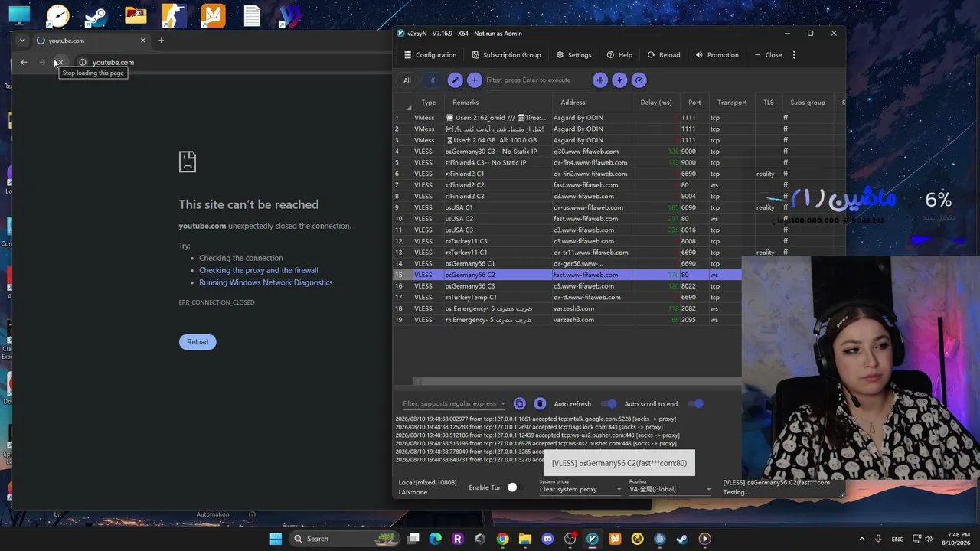
Task: Select server row 14, Germany56 C1
Action: click(567, 263)
